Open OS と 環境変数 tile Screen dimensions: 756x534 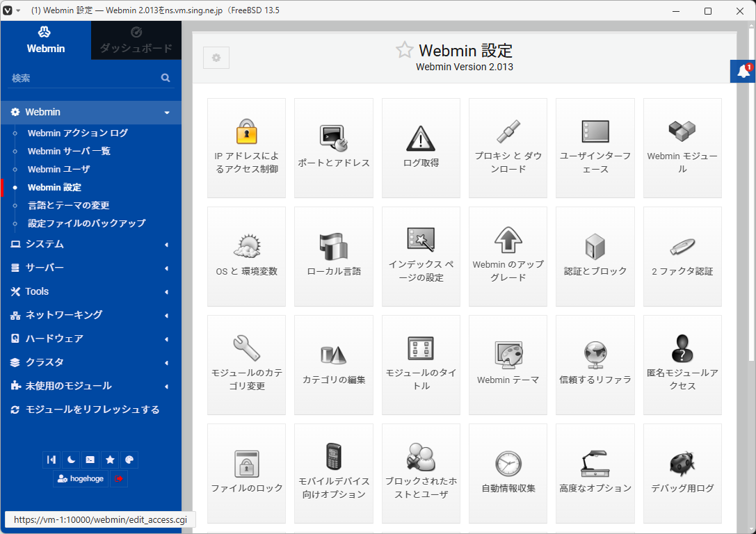(x=246, y=257)
